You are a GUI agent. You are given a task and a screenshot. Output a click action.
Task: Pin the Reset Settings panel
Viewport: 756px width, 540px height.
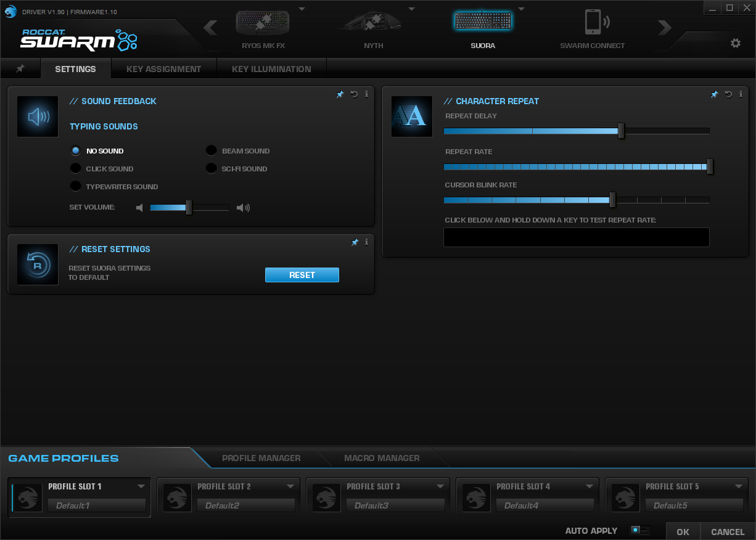[355, 242]
